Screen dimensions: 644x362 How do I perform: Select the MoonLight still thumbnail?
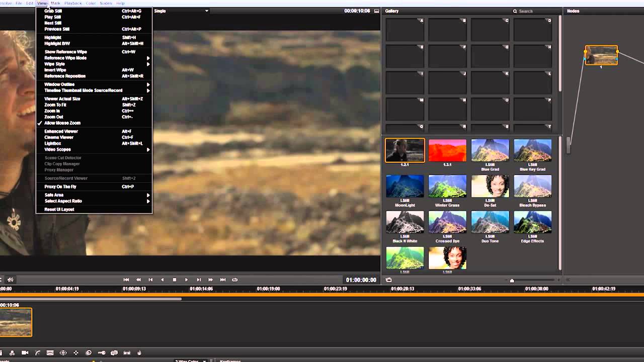click(x=405, y=187)
